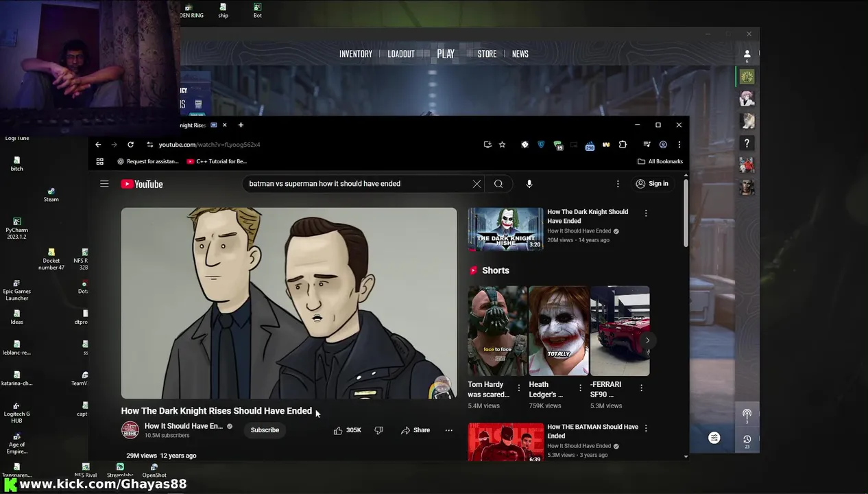Image resolution: width=868 pixels, height=494 pixels.
Task: Open Logitech G HUB desktop shortcut
Action: pyautogui.click(x=16, y=412)
